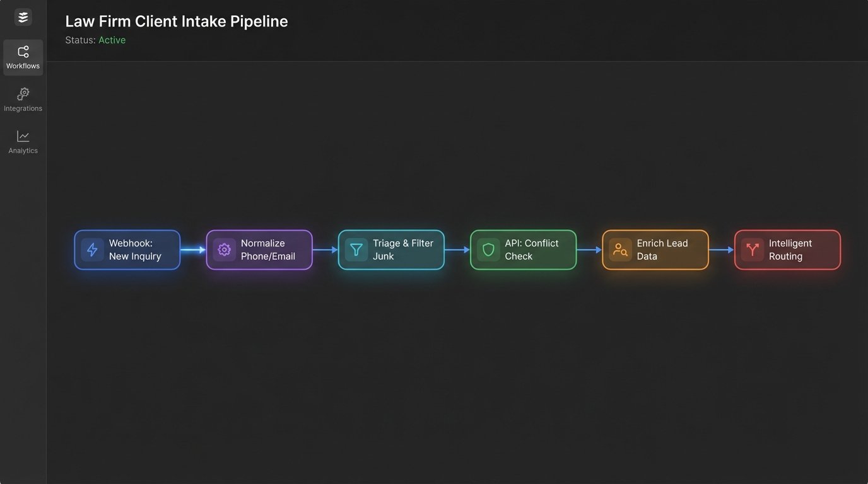Select the lightning bolt icon on the Webhook node
The image size is (868, 484).
[x=92, y=250]
